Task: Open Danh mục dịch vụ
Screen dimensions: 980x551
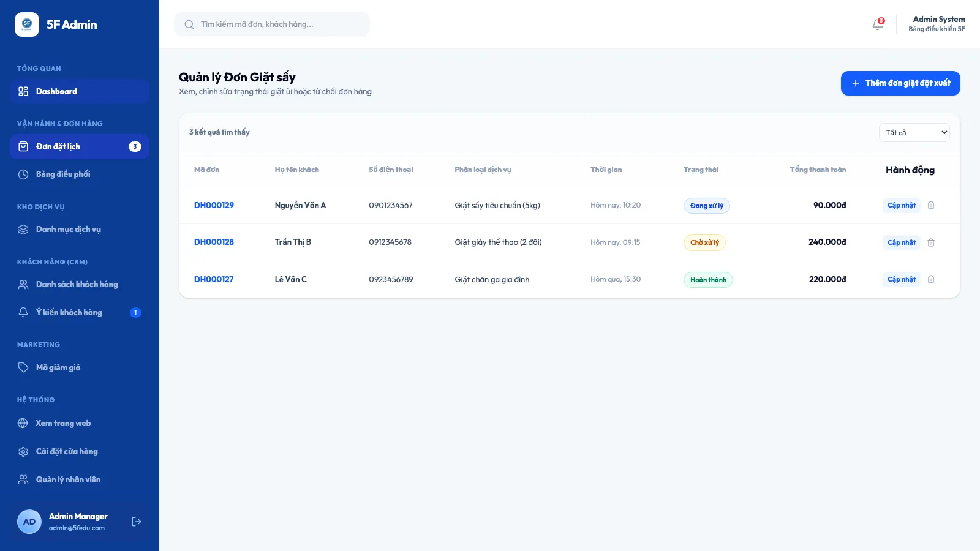Action: 80,229
